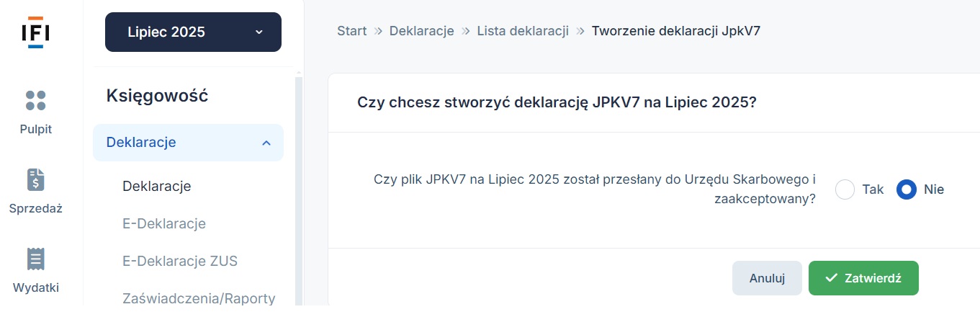Go to Start breadcrumb link
The height and width of the screenshot is (317, 980).
351,31
